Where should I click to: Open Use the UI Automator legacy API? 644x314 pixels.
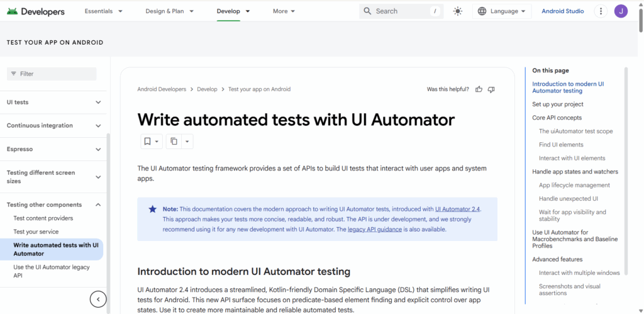[x=52, y=271]
